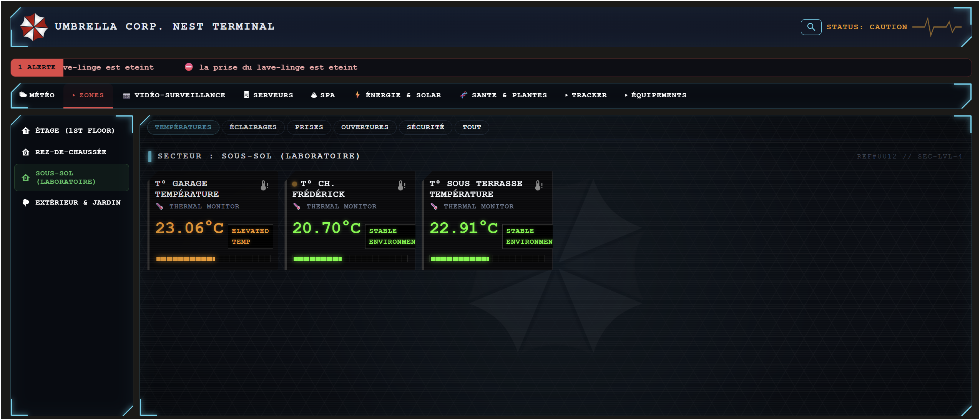Click the DNA icon beside Sante & Plantes
The height and width of the screenshot is (420, 980).
[464, 95]
